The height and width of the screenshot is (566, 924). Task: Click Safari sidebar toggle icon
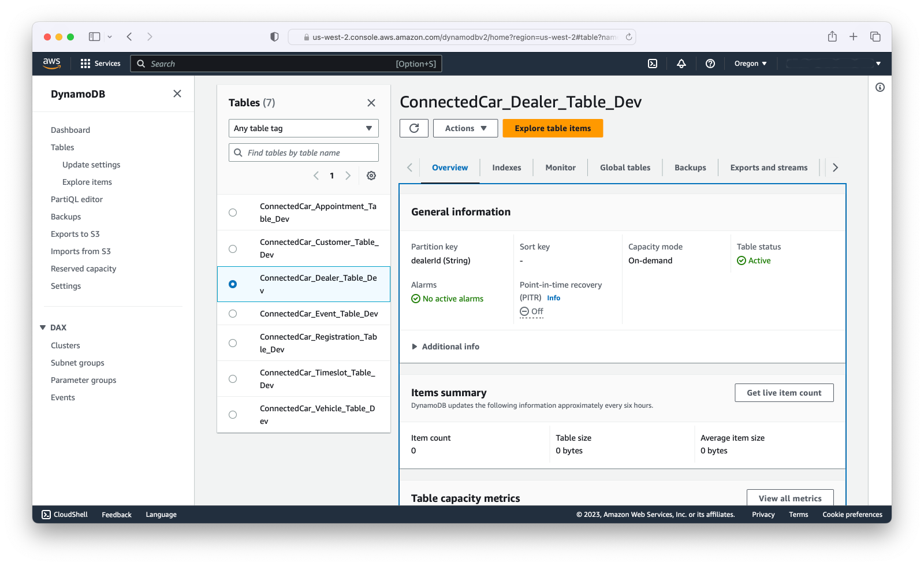94,36
